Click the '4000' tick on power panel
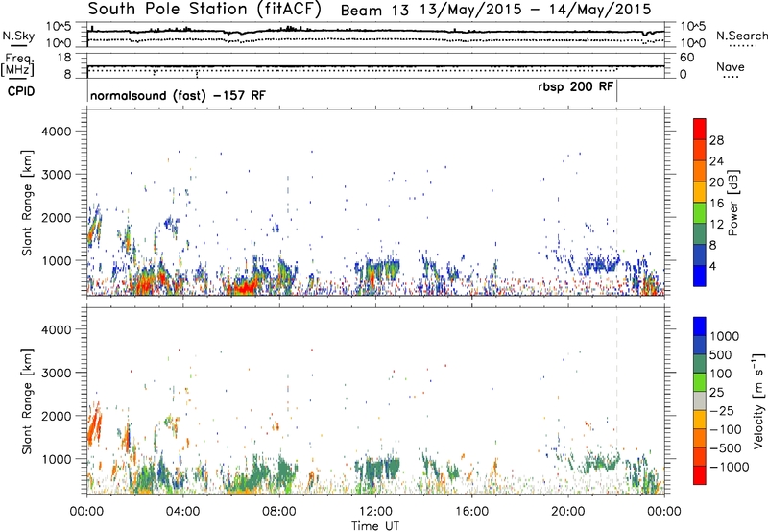768x532 pixels. point(57,132)
